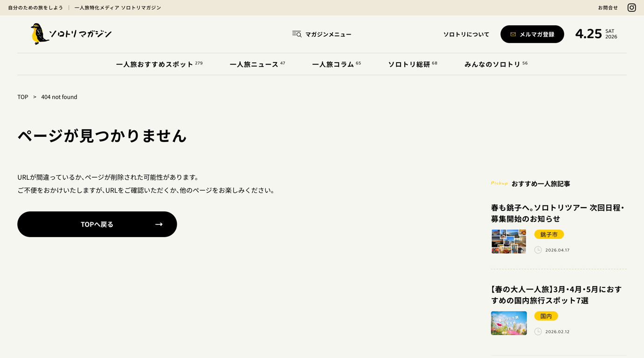The height and width of the screenshot is (358, 644).
Task: Open the Choshi tour article thumbnail
Action: (508, 241)
